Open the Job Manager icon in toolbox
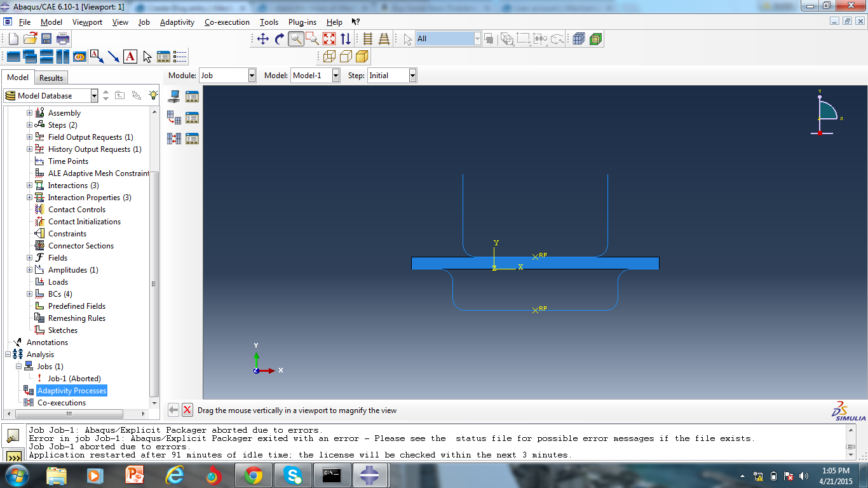 point(192,97)
